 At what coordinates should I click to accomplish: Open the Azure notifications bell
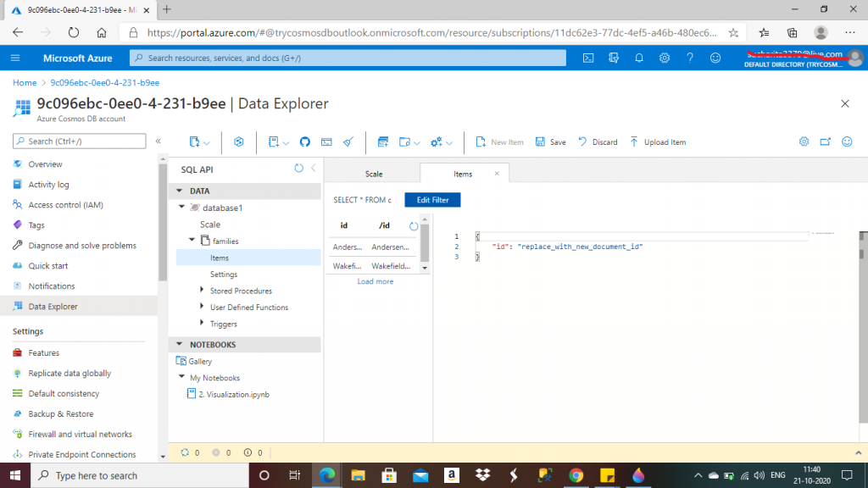[639, 58]
